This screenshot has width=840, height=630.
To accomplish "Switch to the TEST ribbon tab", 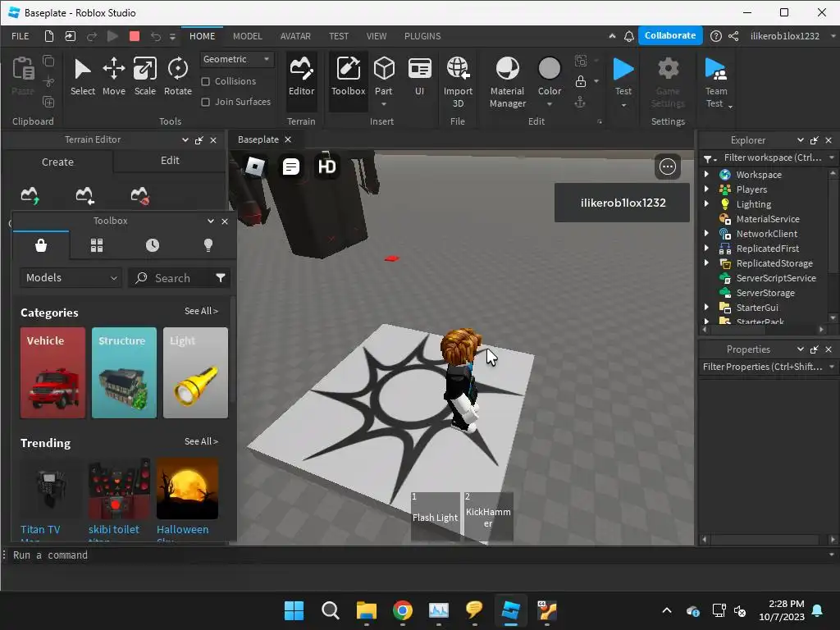I will coord(339,36).
